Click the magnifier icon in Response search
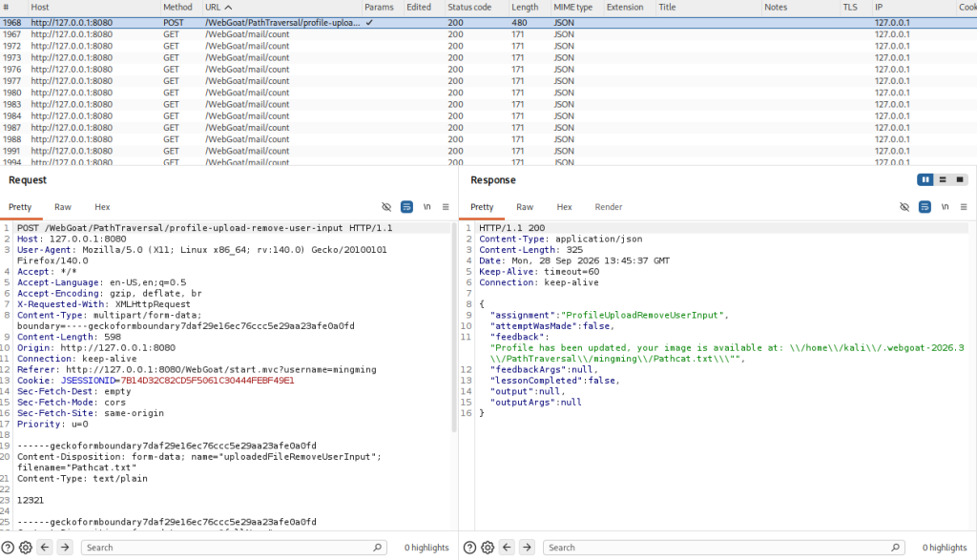The image size is (977, 560). tap(895, 548)
